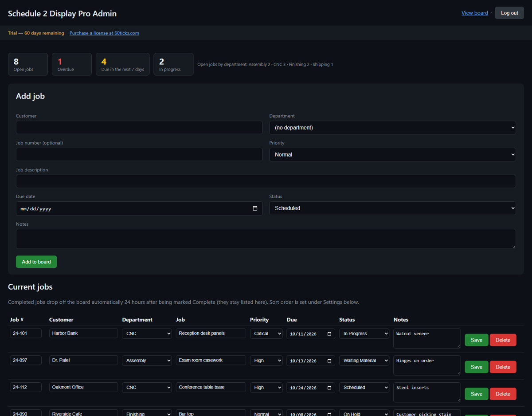Click the View board link
The image size is (532, 416).
pos(474,13)
